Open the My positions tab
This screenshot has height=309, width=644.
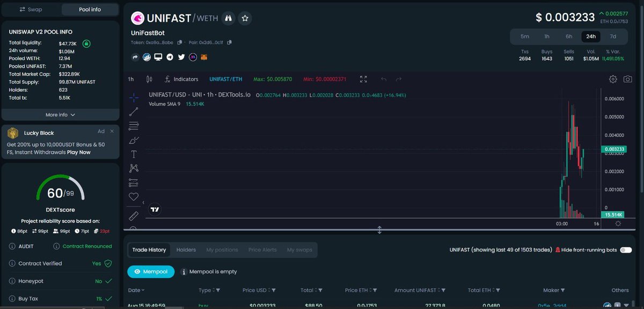point(222,250)
